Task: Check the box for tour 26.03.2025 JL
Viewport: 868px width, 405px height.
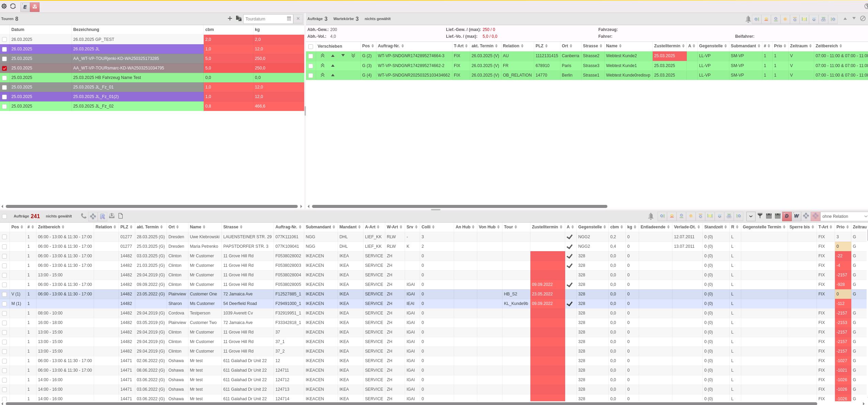Action: tap(4, 49)
